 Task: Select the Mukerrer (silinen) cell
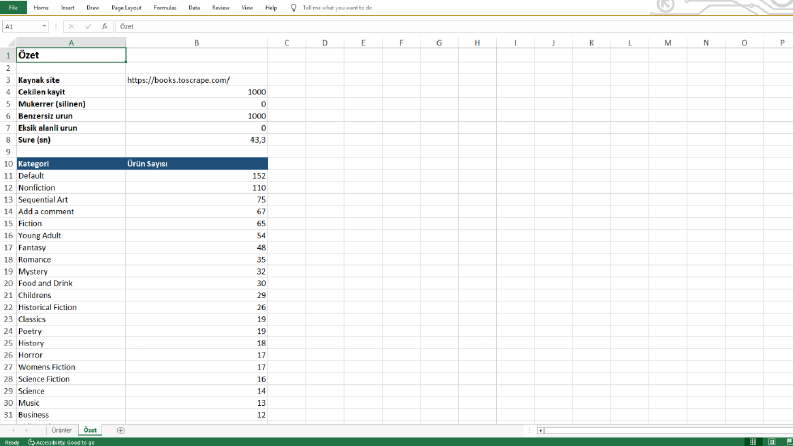tap(71, 104)
